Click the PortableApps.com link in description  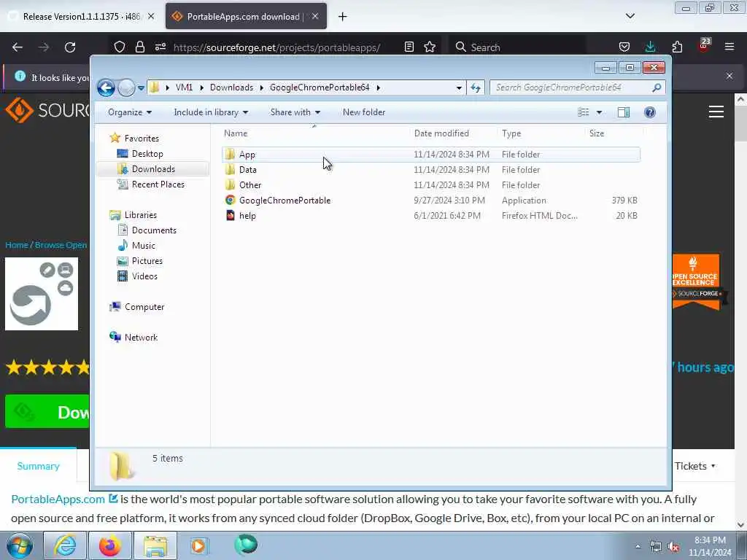tap(58, 499)
